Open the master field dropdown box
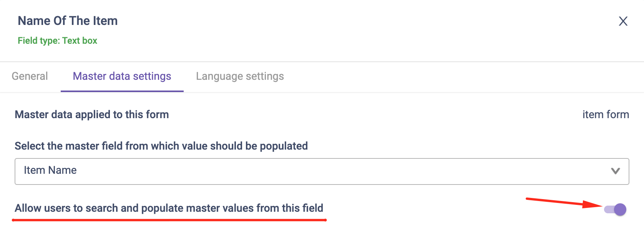 (x=322, y=171)
